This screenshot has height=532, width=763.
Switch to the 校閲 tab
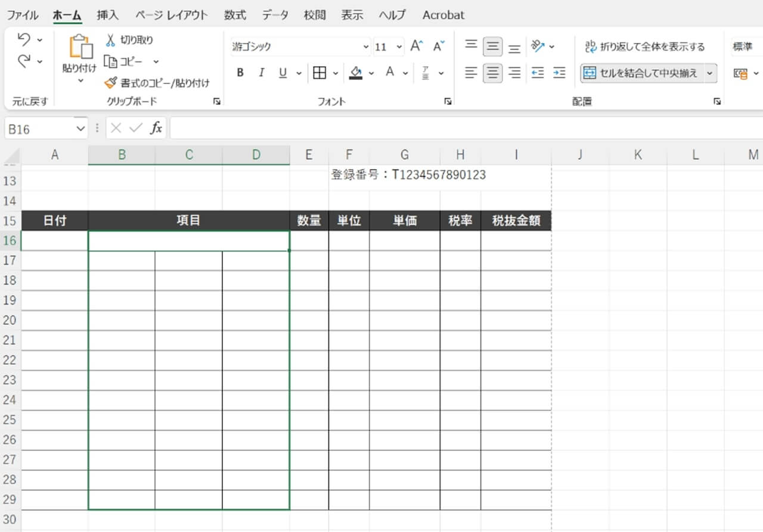315,15
